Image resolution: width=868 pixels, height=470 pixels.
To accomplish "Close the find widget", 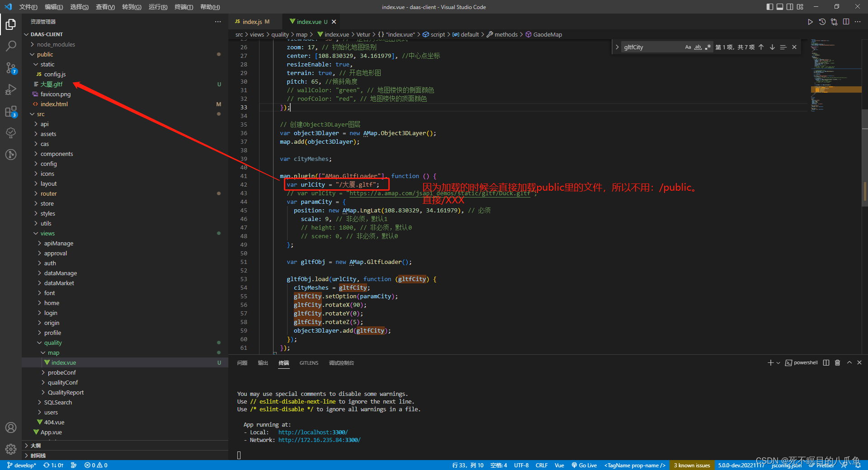I will click(794, 47).
